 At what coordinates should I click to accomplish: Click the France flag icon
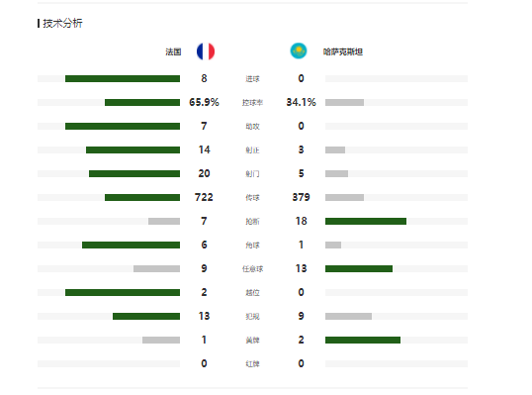[206, 51]
